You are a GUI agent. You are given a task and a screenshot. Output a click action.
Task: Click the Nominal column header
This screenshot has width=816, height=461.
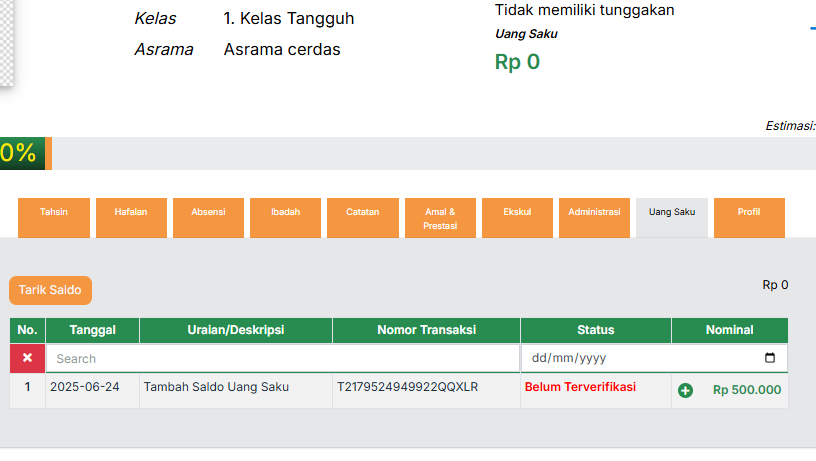[729, 330]
